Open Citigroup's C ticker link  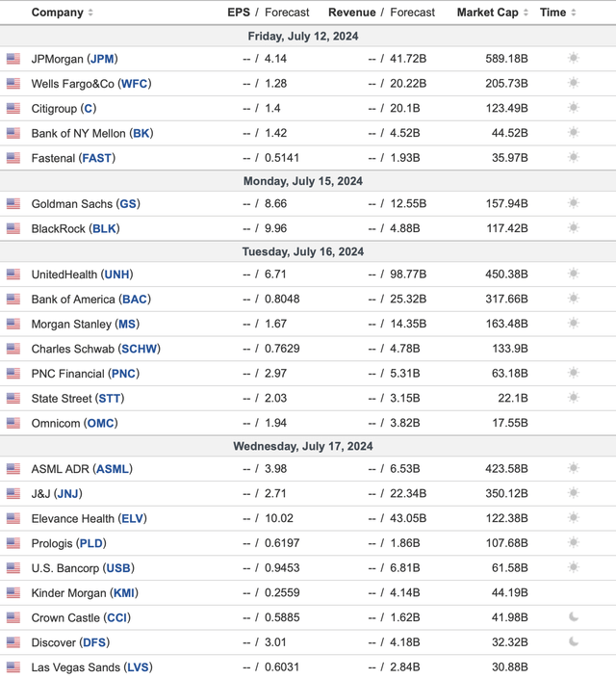point(89,108)
